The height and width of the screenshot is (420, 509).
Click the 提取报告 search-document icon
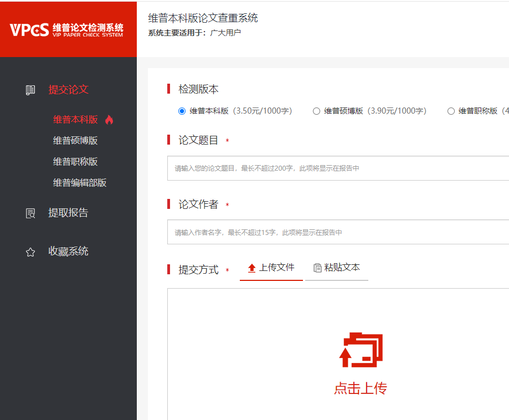pos(30,213)
